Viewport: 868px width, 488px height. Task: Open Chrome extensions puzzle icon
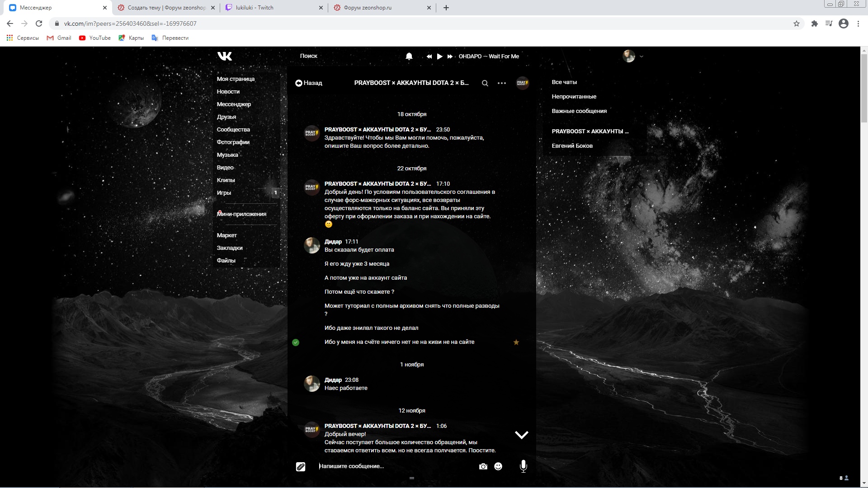[x=815, y=23]
